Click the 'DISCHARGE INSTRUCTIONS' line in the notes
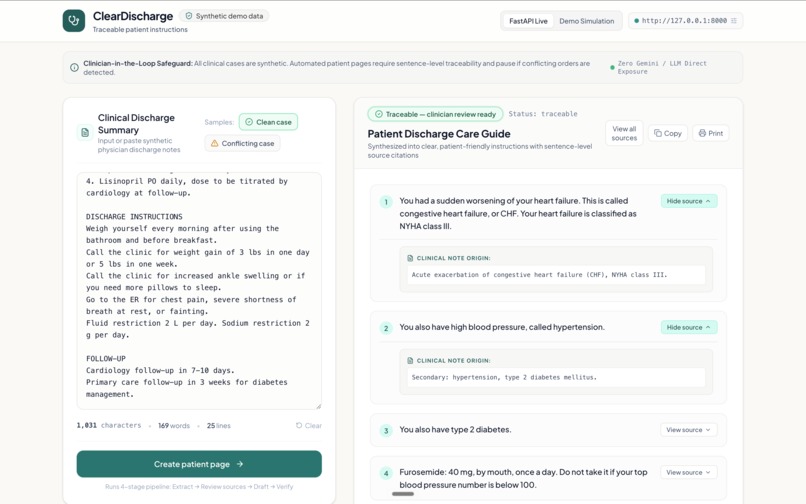This screenshot has height=504, width=806. (x=134, y=217)
